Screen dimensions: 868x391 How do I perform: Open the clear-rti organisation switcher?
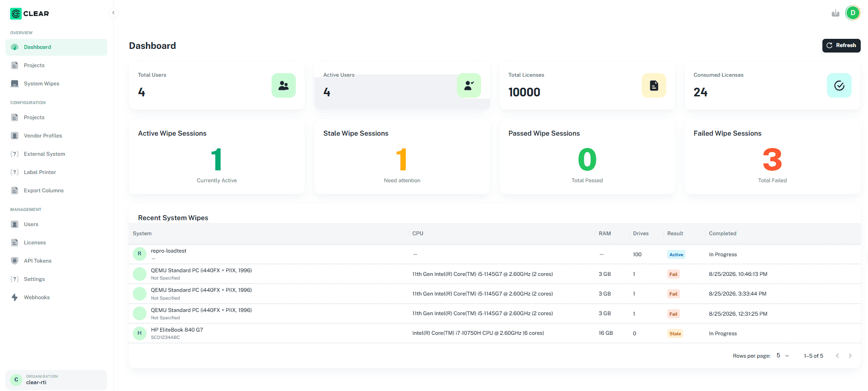click(x=56, y=380)
